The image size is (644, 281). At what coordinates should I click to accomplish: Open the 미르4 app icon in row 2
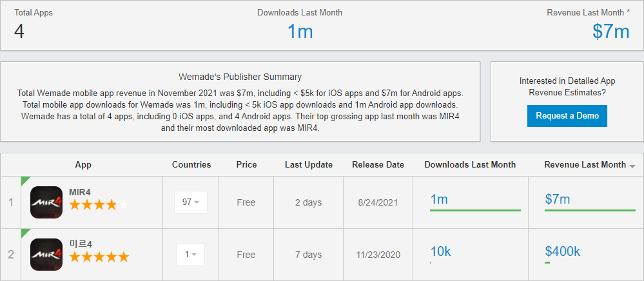(x=46, y=255)
